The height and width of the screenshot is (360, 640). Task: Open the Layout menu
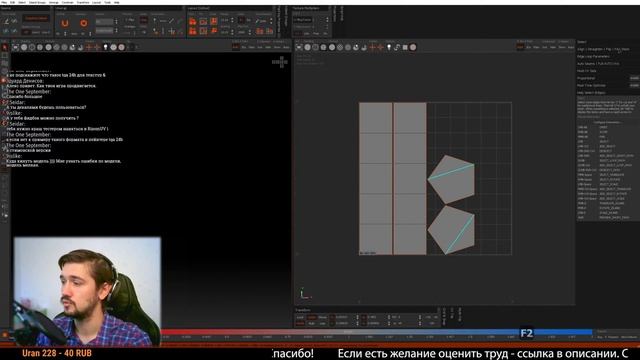click(x=97, y=2)
